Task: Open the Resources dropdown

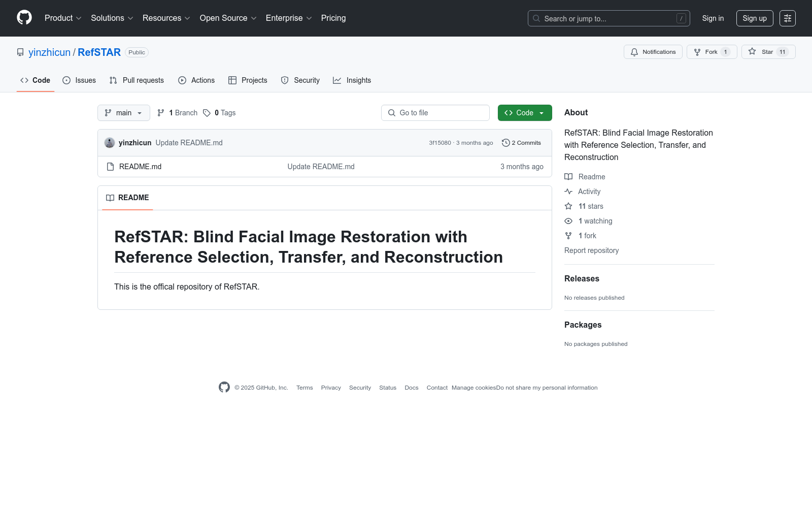Action: pos(166,18)
